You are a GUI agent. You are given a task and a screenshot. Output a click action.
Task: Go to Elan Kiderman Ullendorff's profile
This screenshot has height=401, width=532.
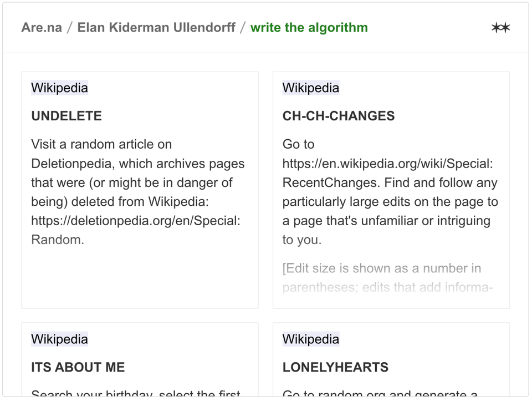coord(156,28)
